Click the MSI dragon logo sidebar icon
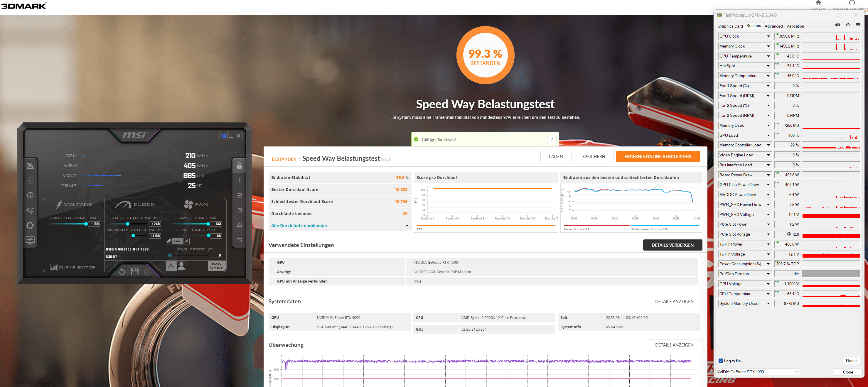 30,165
